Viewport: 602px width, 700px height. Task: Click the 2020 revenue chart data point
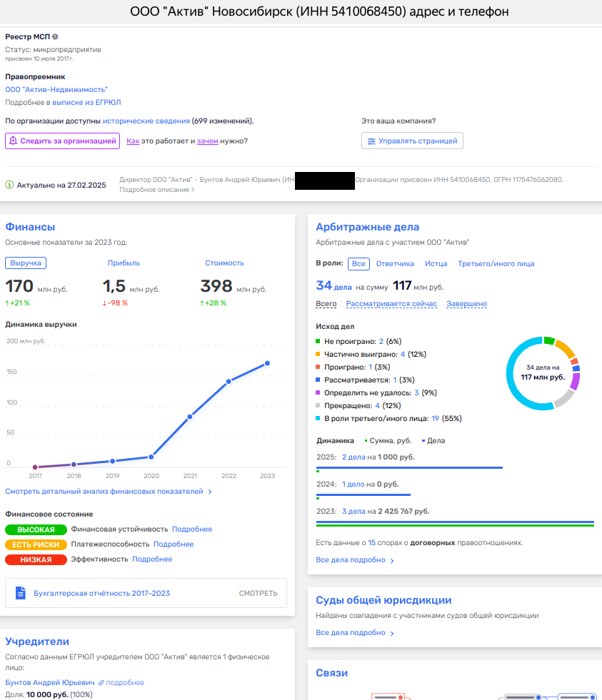(x=151, y=457)
